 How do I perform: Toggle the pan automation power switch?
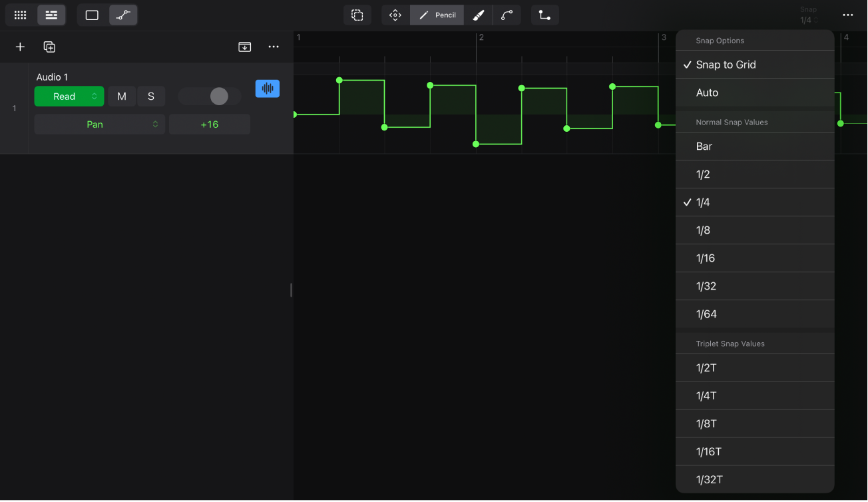(209, 96)
